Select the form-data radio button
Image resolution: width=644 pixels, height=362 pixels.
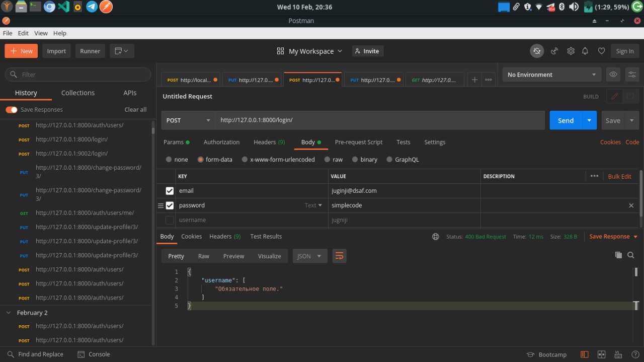200,160
